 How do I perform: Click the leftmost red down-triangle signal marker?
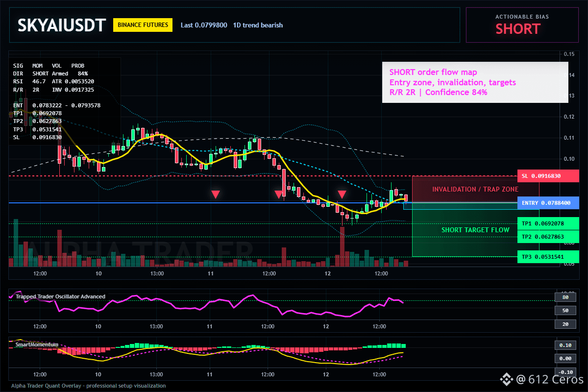(x=215, y=195)
